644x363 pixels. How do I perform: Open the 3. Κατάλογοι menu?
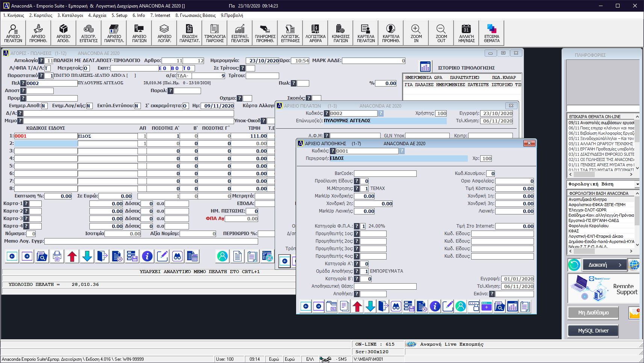point(70,15)
